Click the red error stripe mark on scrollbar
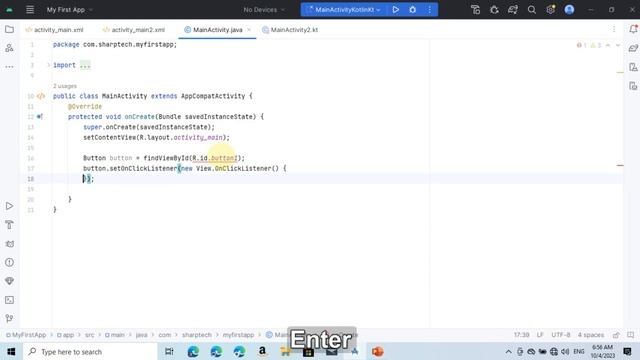640x360 pixels. pos(620,165)
